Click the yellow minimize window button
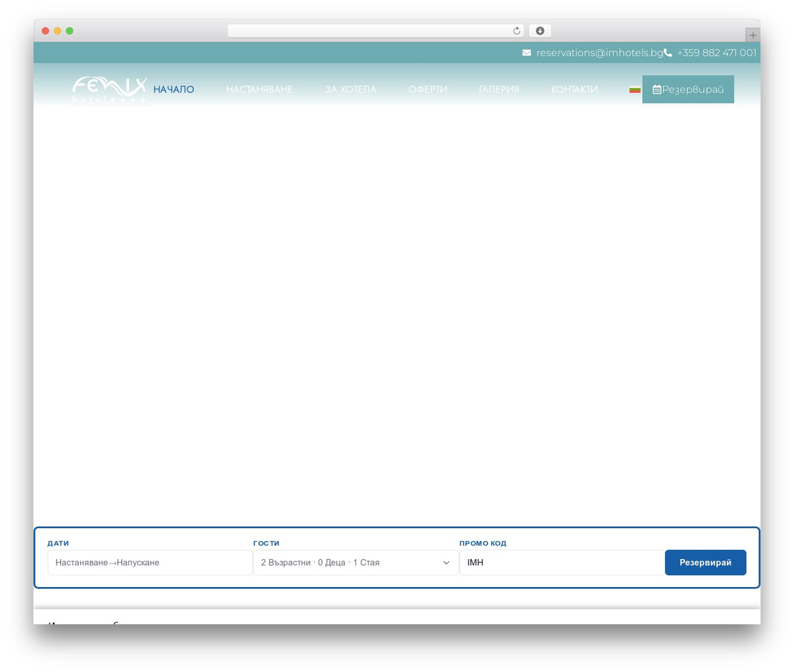Image resolution: width=794 pixels, height=672 pixels. 57,31
